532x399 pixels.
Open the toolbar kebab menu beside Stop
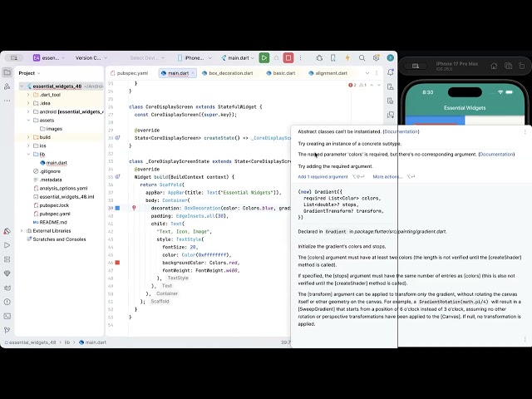point(300,58)
